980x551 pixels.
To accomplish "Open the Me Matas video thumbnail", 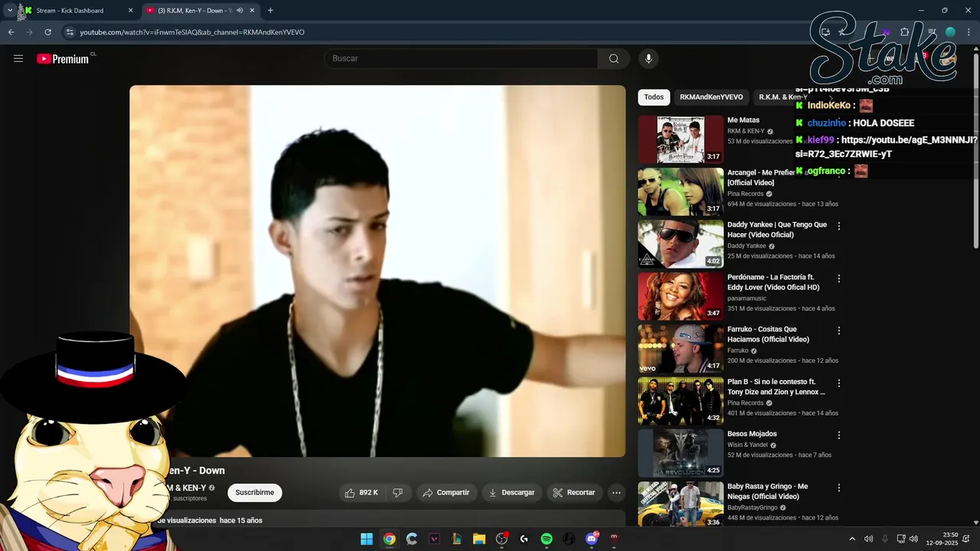I will [681, 139].
